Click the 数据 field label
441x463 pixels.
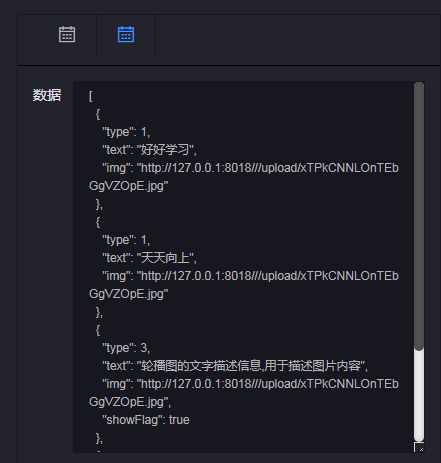point(47,95)
